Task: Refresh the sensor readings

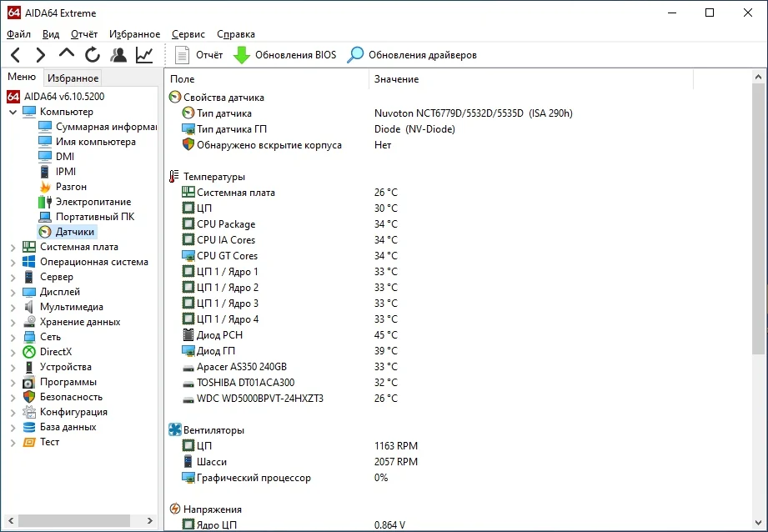Action: tap(93, 55)
